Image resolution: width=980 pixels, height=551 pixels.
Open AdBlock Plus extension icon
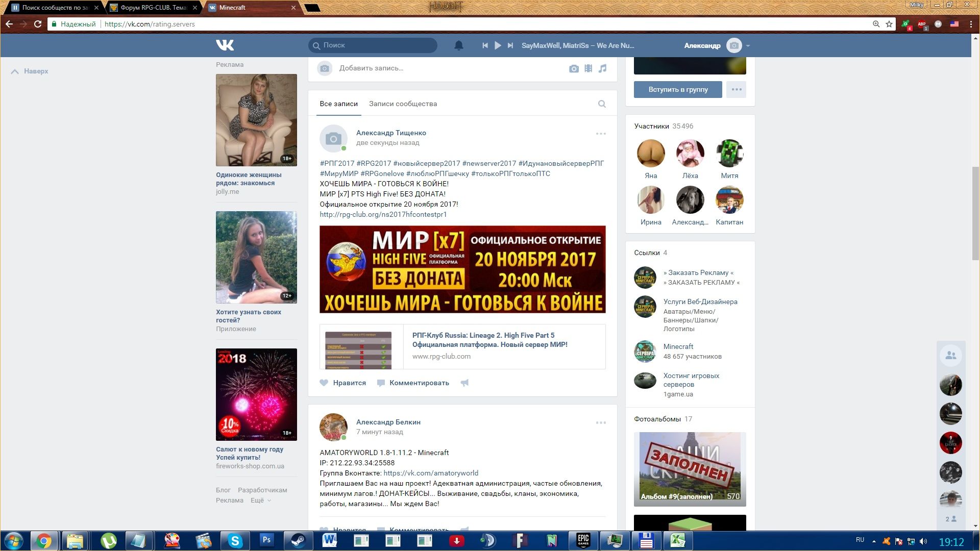(922, 24)
